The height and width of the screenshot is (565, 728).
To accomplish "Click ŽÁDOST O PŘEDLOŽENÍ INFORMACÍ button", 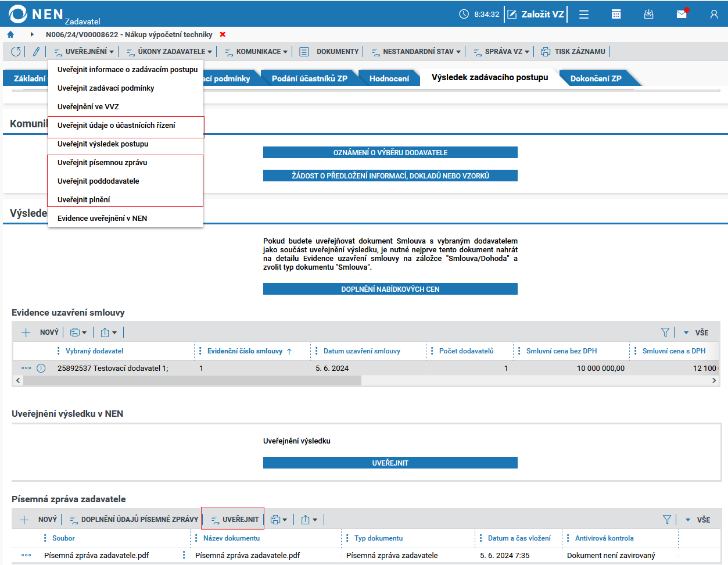I will click(x=390, y=176).
